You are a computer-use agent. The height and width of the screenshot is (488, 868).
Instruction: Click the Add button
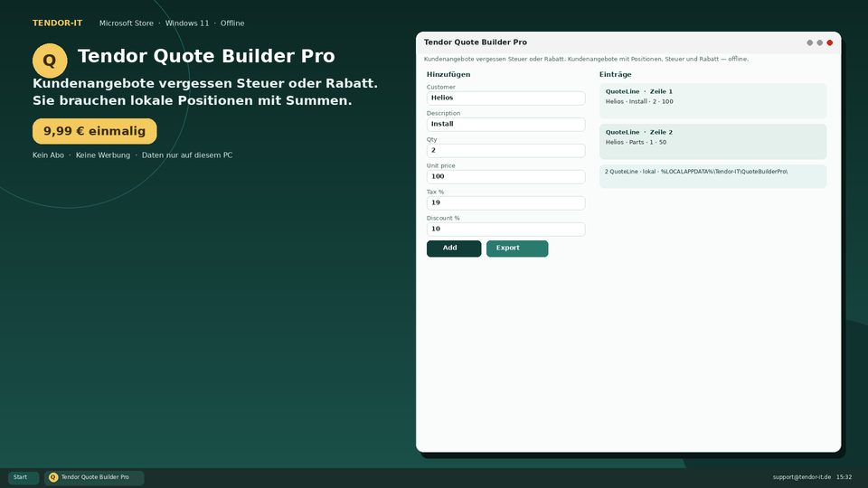click(x=453, y=249)
